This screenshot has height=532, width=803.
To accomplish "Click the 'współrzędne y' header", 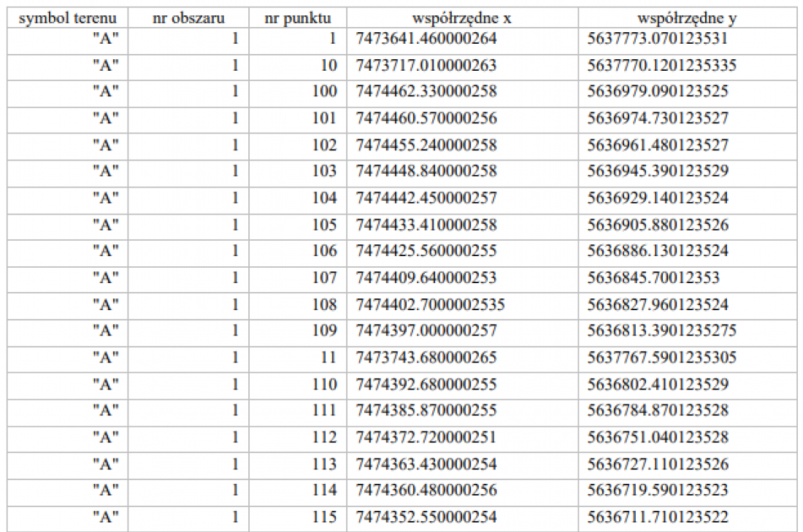I will (687, 18).
